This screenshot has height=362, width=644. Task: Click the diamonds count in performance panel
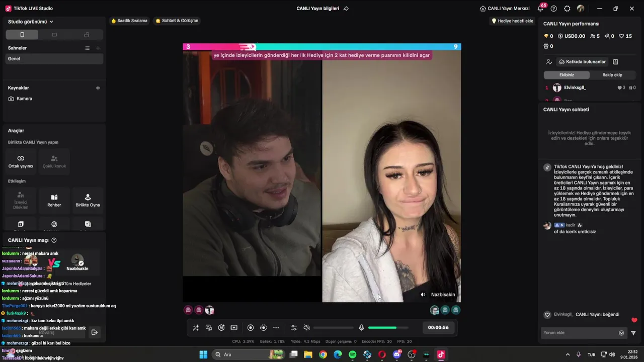point(548,36)
